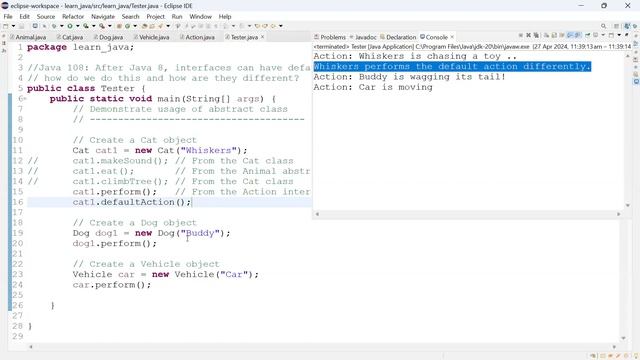
Task: Close the Console view tab
Action: [452, 37]
